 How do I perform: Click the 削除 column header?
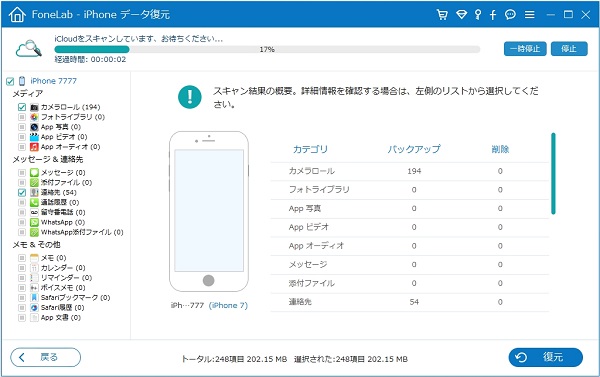pos(500,149)
